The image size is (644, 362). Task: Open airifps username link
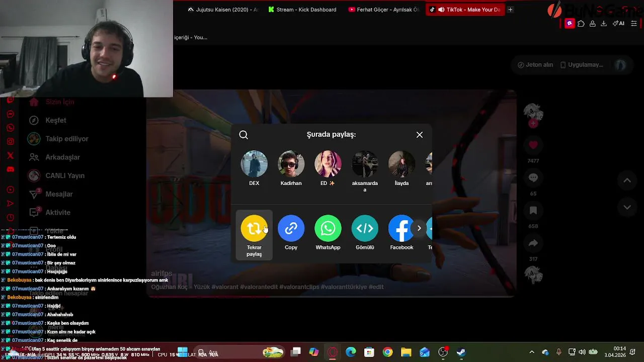162,274
